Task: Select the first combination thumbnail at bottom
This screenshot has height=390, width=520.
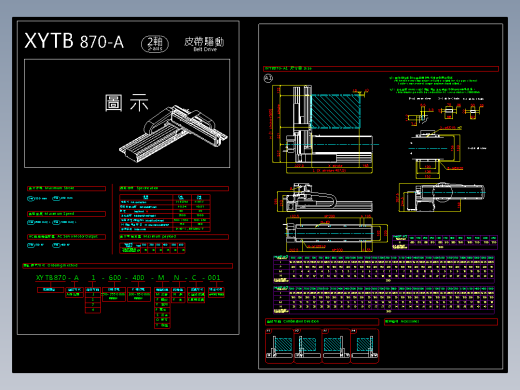Action: point(279,346)
